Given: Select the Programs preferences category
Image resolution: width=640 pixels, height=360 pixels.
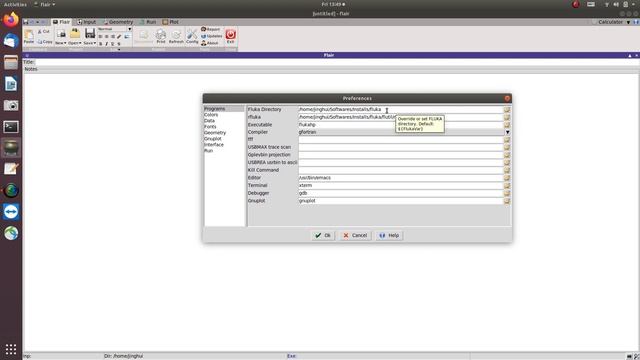Looking at the screenshot, I should tap(215, 109).
